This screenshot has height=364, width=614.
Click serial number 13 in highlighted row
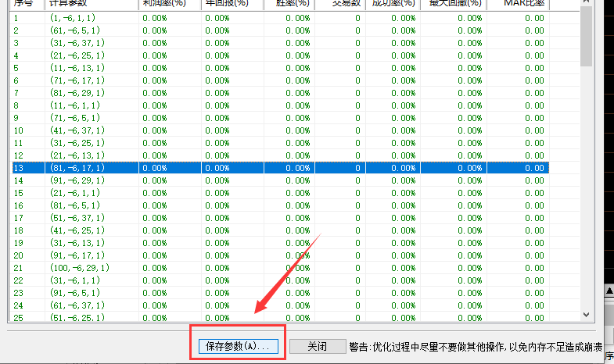[19, 168]
